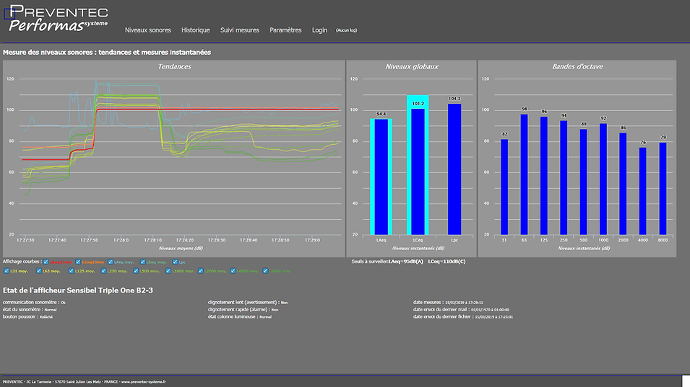Viewport: 690px width, 387px height.
Task: Click the 250 Hz octave band bar
Action: pos(564,178)
